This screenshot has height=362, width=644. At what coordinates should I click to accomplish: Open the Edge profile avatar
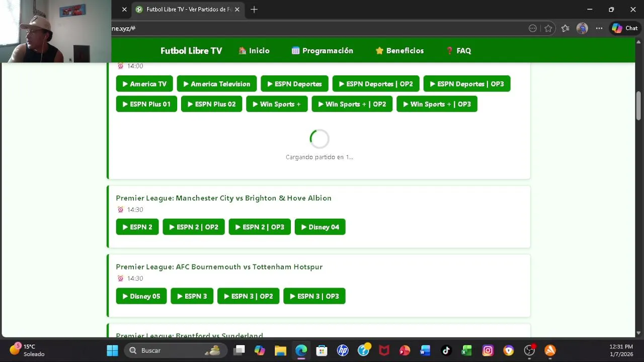[582, 29]
